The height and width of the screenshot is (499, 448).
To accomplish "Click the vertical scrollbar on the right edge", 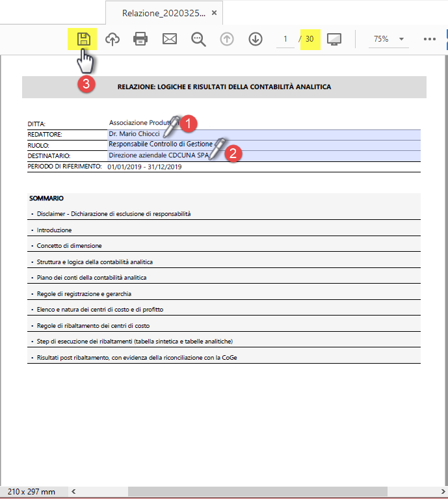I will (446, 271).
